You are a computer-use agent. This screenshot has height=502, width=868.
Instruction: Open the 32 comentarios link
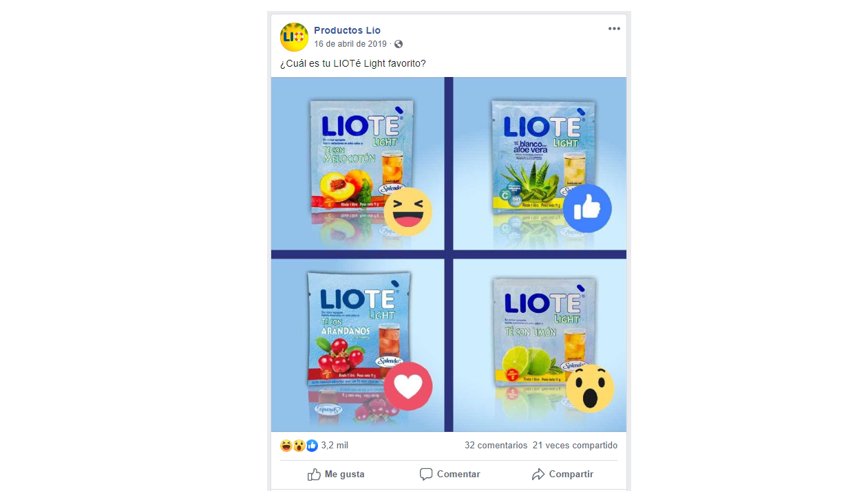point(496,446)
